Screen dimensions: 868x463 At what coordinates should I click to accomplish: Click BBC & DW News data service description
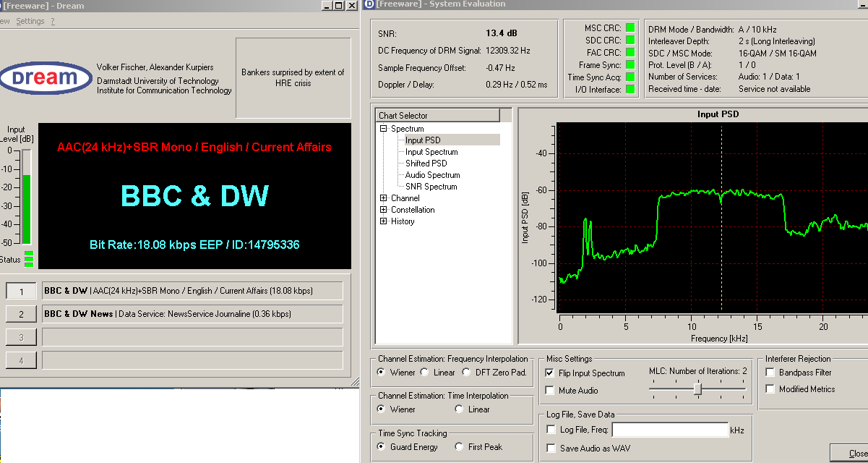pos(192,314)
